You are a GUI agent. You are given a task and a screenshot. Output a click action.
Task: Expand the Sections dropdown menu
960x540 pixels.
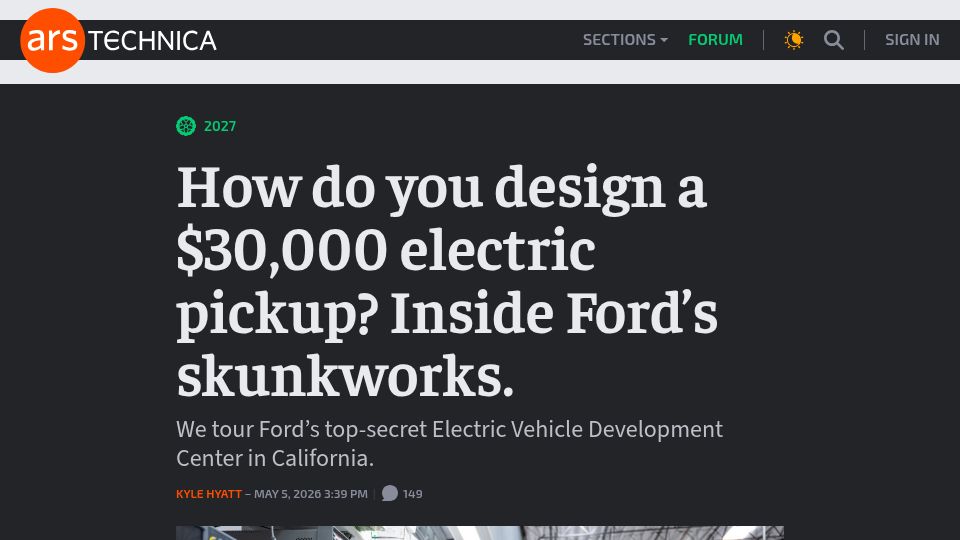[x=625, y=40]
